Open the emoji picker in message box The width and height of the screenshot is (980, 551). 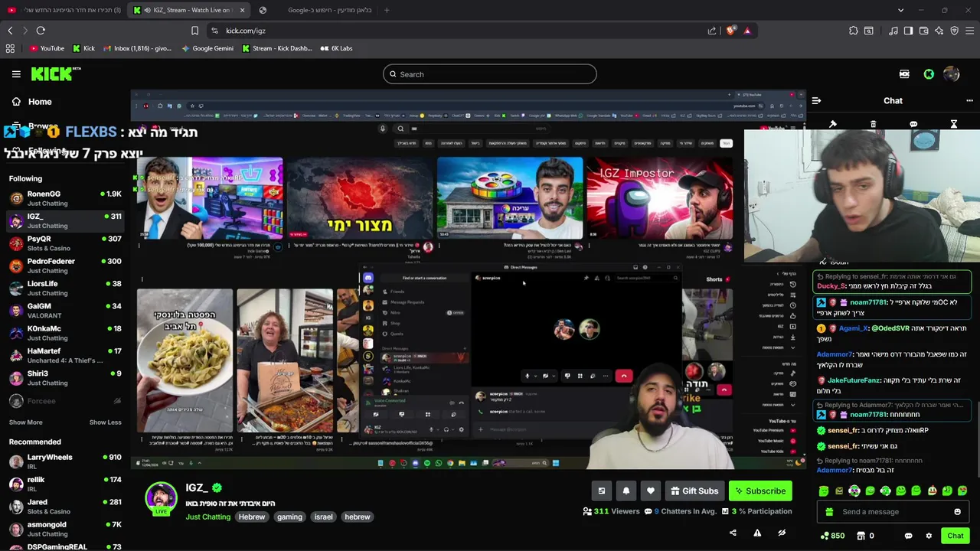click(x=957, y=512)
